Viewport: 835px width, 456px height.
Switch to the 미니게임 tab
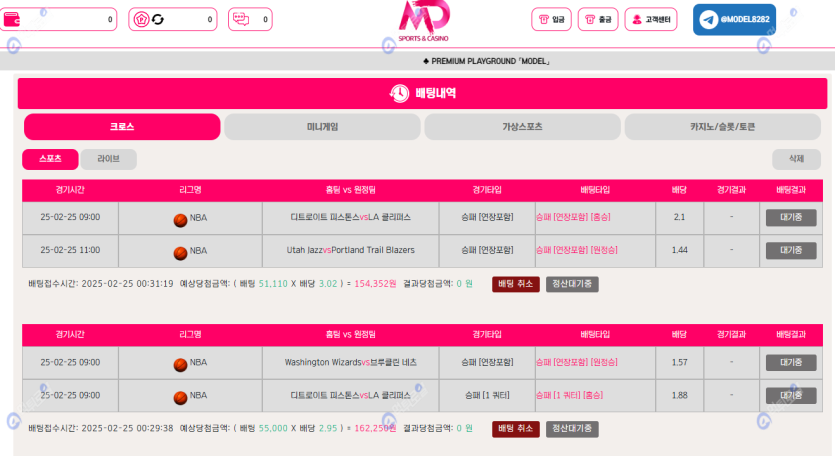322,127
